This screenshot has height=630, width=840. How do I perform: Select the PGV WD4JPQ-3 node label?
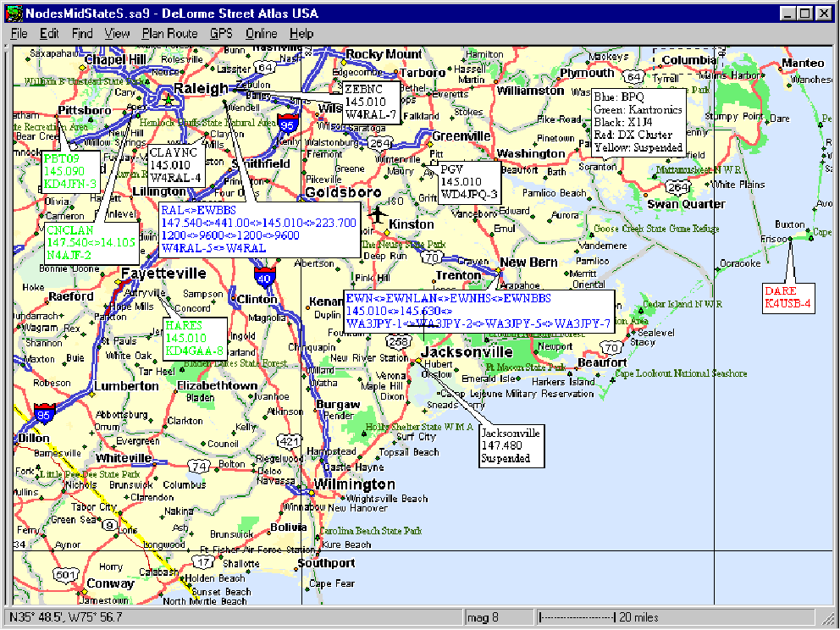(x=469, y=182)
